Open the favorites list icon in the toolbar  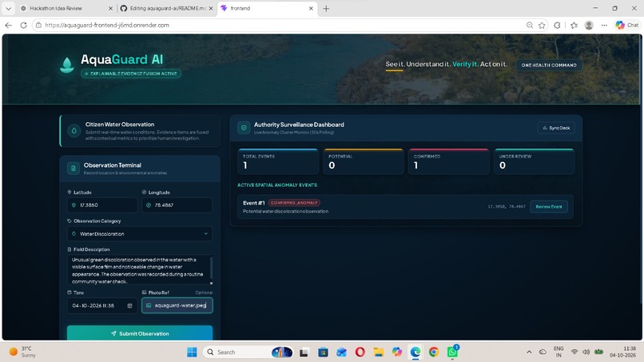click(x=574, y=25)
